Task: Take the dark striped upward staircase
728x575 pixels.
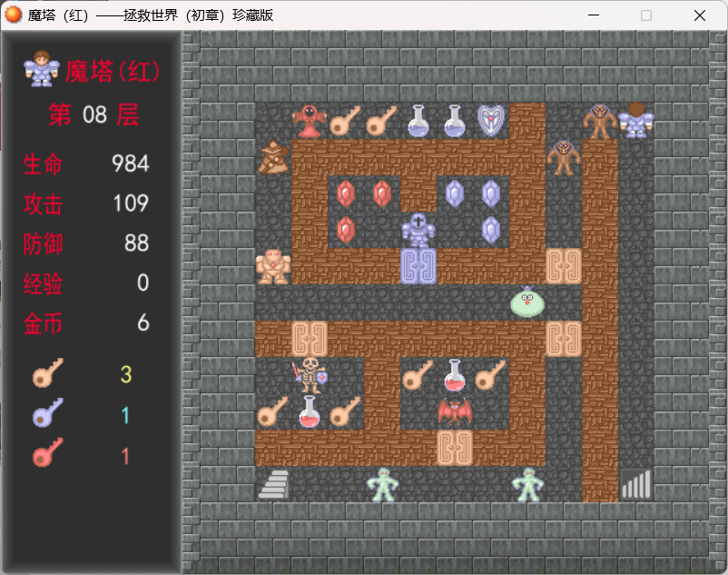Action: (636, 484)
